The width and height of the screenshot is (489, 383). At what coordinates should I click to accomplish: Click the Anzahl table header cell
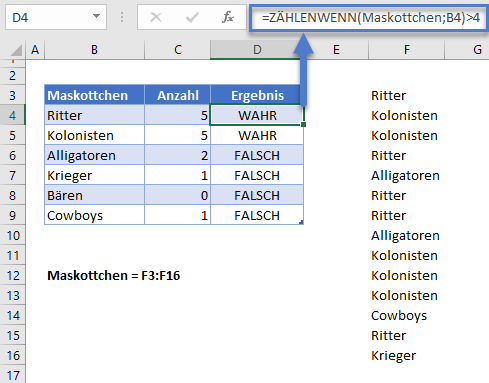click(x=177, y=95)
